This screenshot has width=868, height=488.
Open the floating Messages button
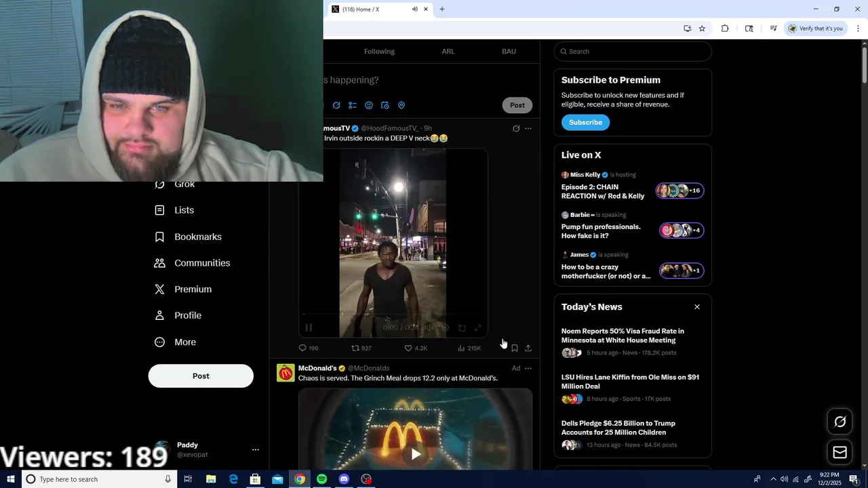(840, 452)
